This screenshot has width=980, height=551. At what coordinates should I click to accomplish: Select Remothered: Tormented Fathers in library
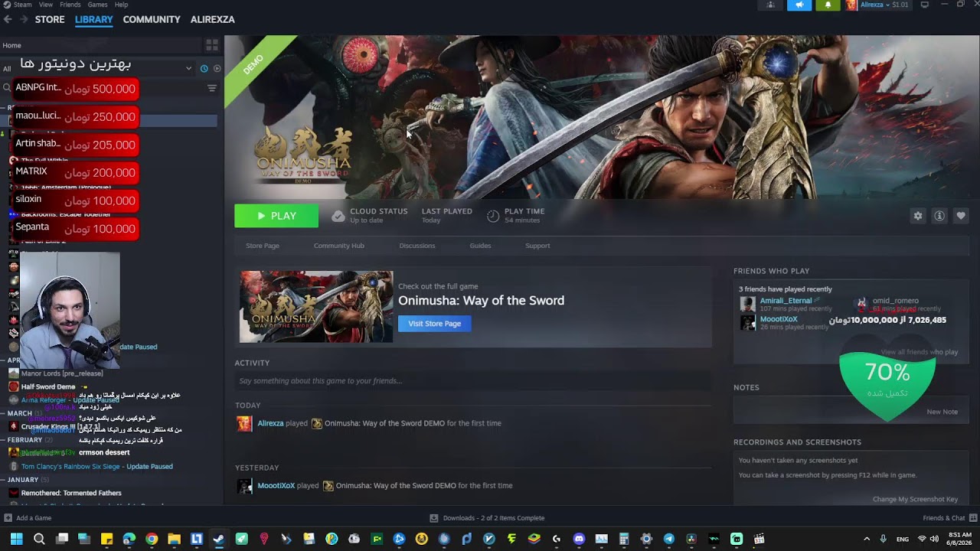click(x=71, y=493)
